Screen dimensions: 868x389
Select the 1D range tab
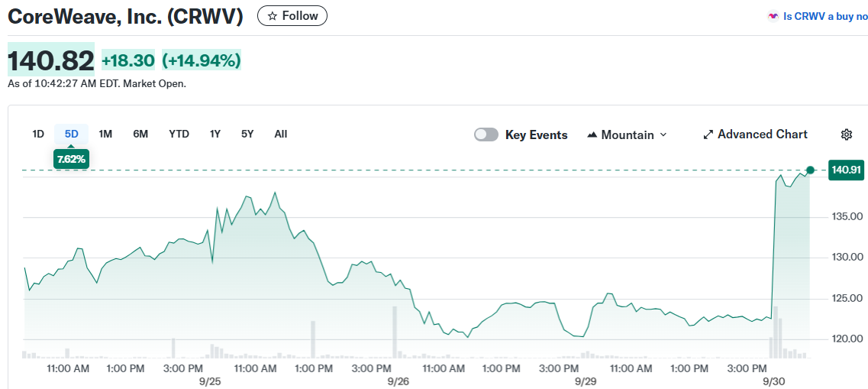[38, 134]
